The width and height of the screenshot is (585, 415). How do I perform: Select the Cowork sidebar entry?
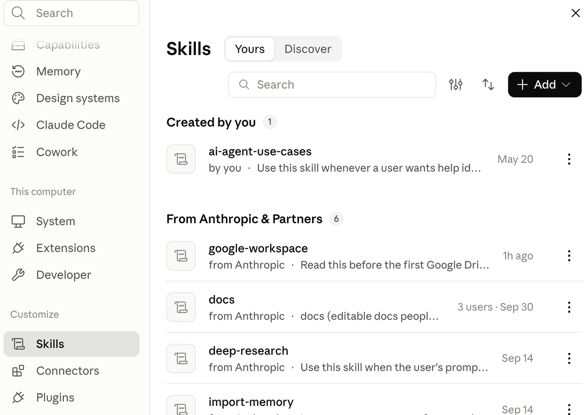tap(71, 152)
